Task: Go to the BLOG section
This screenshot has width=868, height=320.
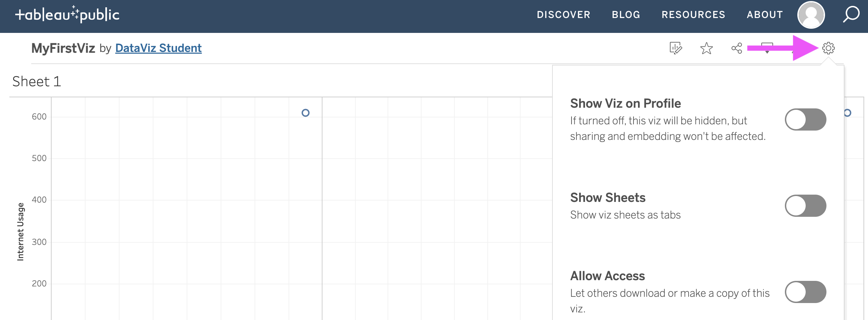Action: [626, 15]
